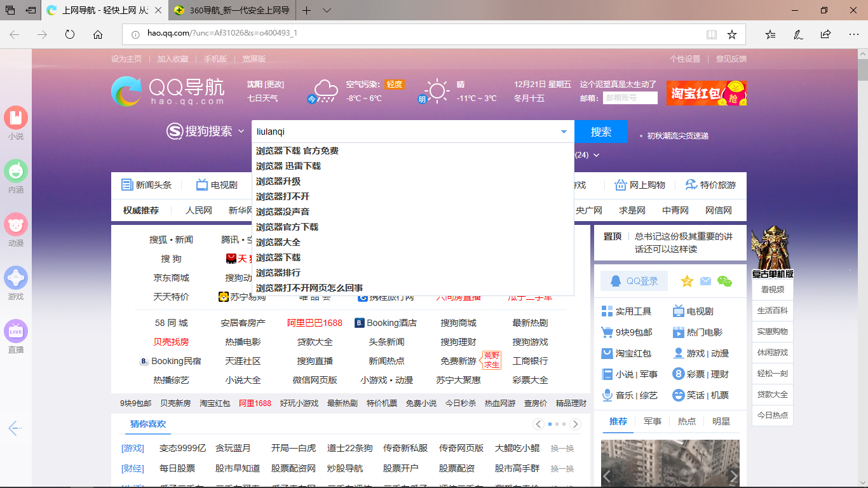Open the tab list chevron

pos(327,10)
